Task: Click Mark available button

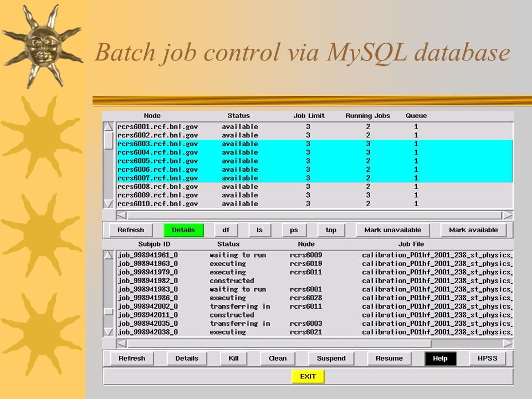Action: pos(473,230)
